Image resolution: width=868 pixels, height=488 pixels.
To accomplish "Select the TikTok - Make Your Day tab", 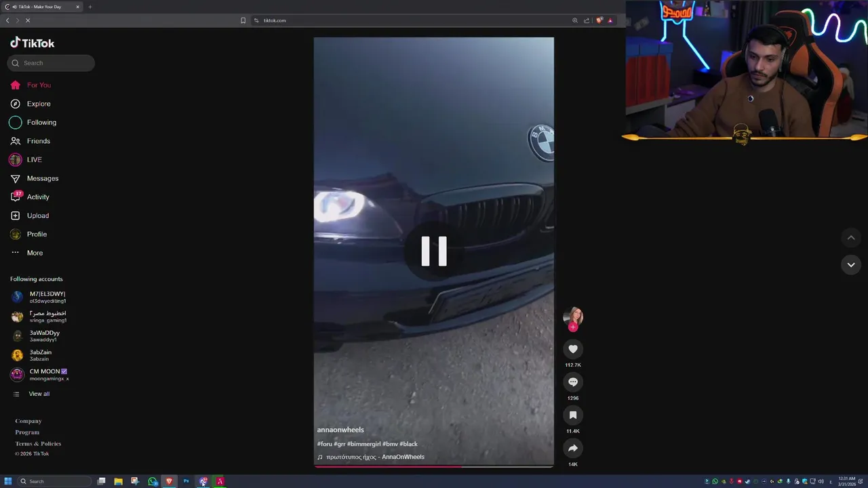I will click(42, 7).
